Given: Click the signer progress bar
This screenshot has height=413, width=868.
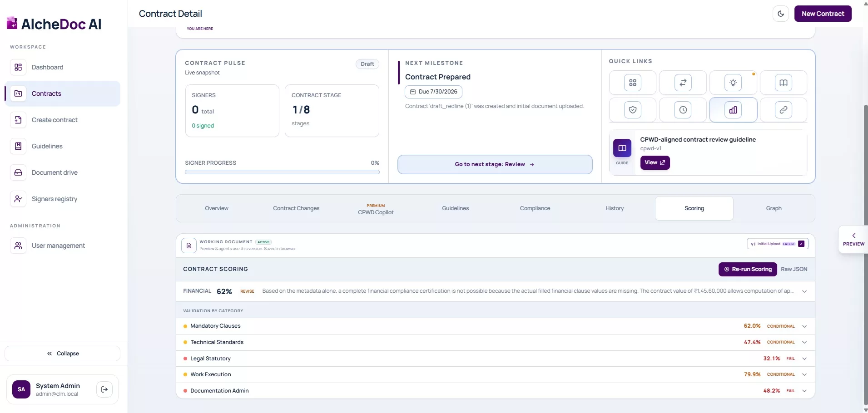Looking at the screenshot, I should [282, 172].
